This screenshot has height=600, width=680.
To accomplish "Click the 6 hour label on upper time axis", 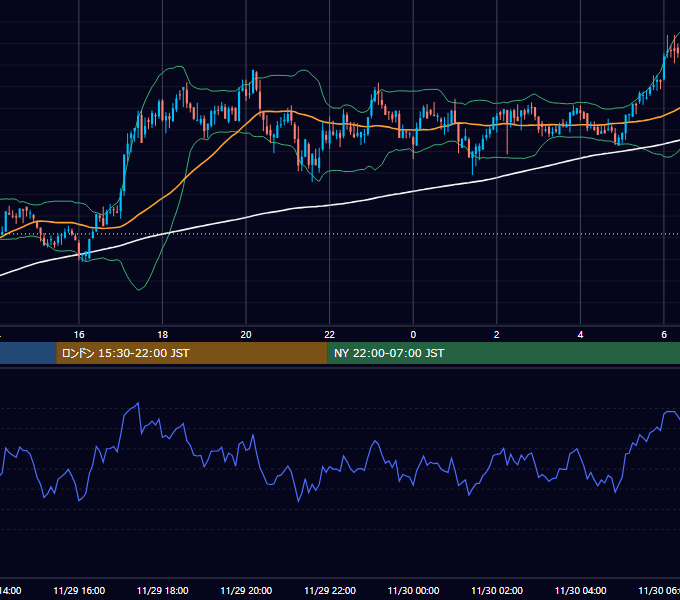I will click(x=664, y=335).
